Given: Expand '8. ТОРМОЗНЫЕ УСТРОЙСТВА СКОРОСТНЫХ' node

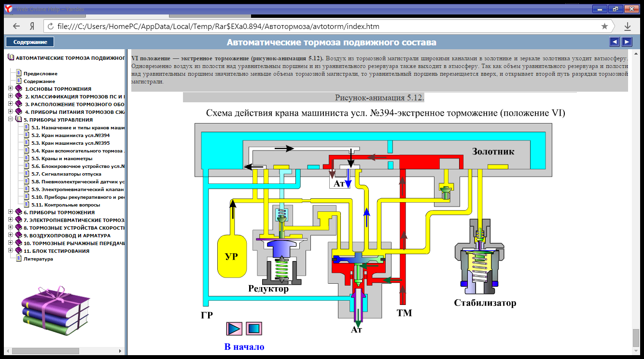Looking at the screenshot, I should pyautogui.click(x=11, y=228).
